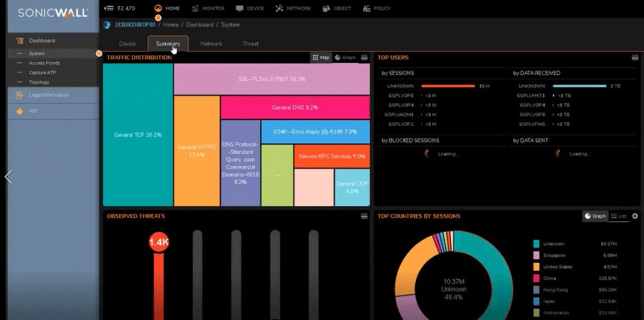Click the UNKNOWN orange sessions bar
Image resolution: width=644 pixels, height=320 pixels.
pyautogui.click(x=448, y=86)
